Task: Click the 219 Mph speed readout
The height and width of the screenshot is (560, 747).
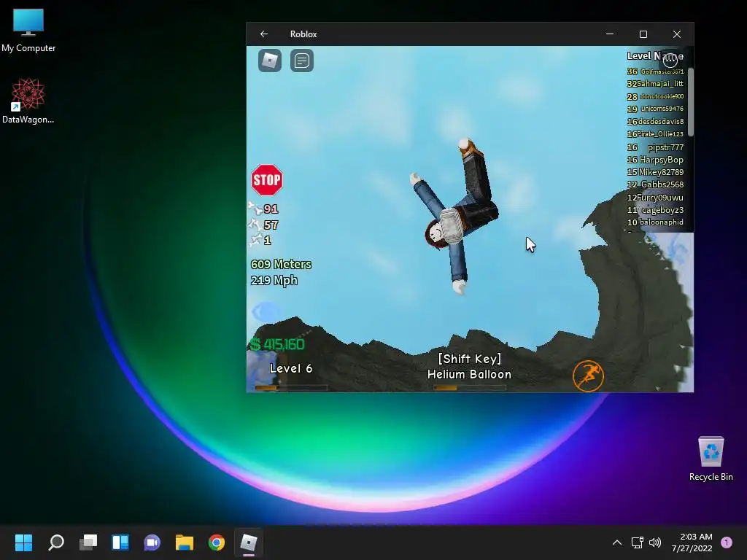Action: [x=274, y=280]
